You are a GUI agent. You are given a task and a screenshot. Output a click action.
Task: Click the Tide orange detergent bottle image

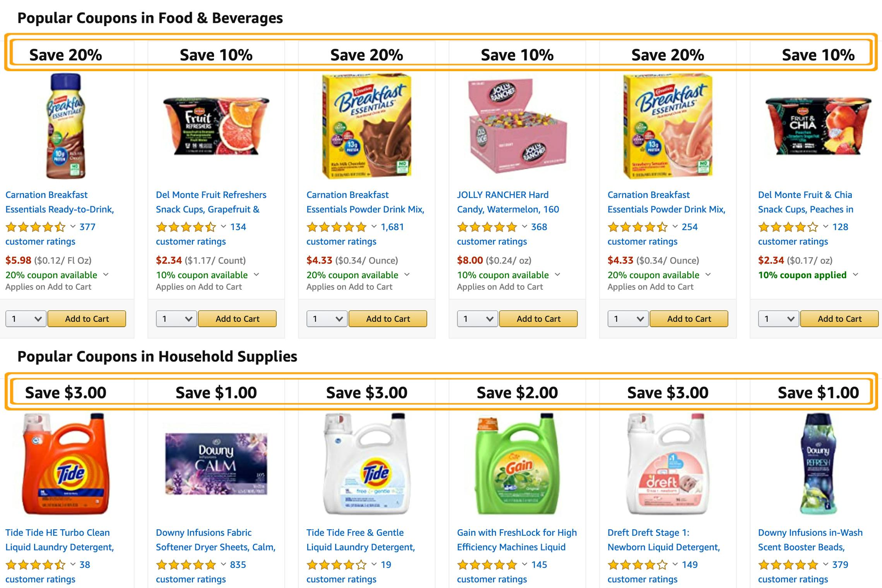[66, 463]
